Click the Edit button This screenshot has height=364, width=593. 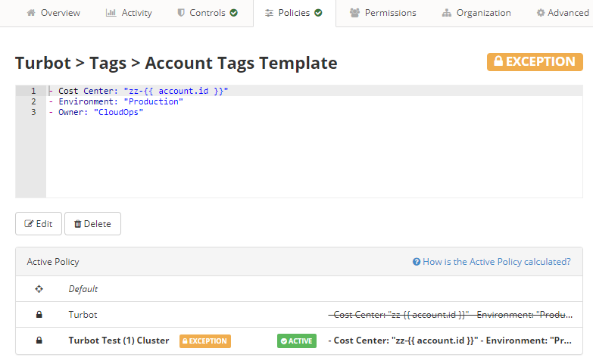39,224
